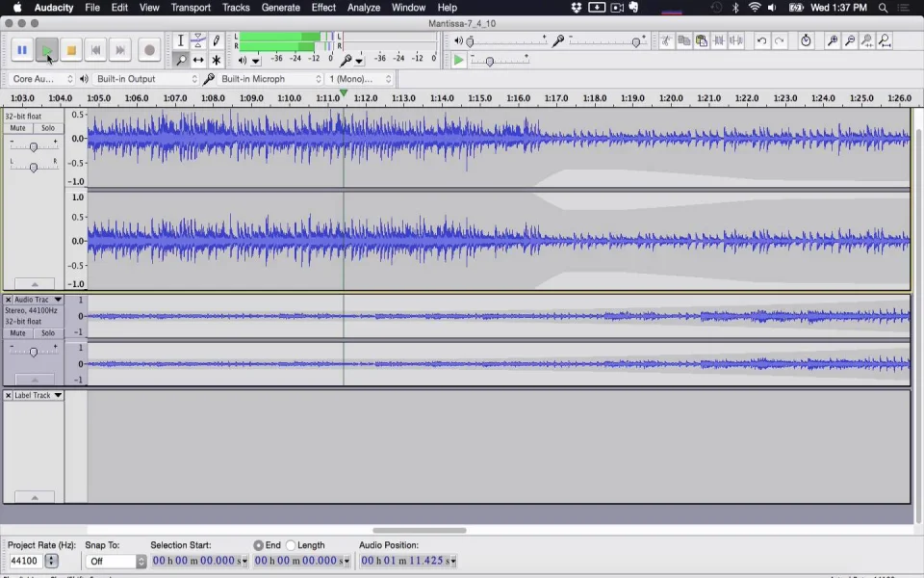Select the Length radio button
This screenshot has height=578, width=924.
[x=291, y=545]
